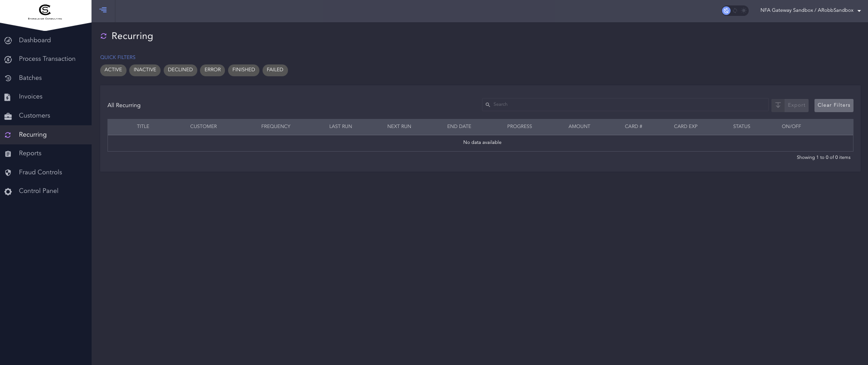Image resolution: width=868 pixels, height=365 pixels.
Task: Open the NFA Gateway Sandbox account dropdown
Action: [x=810, y=10]
